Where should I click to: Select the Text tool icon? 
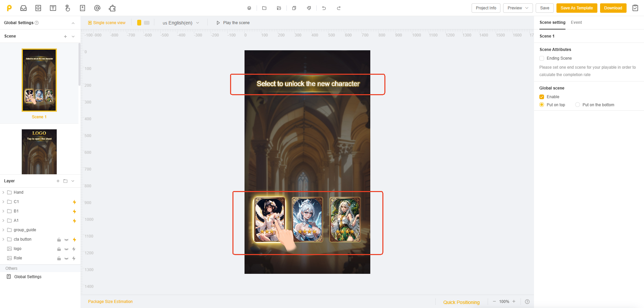pyautogui.click(x=53, y=8)
